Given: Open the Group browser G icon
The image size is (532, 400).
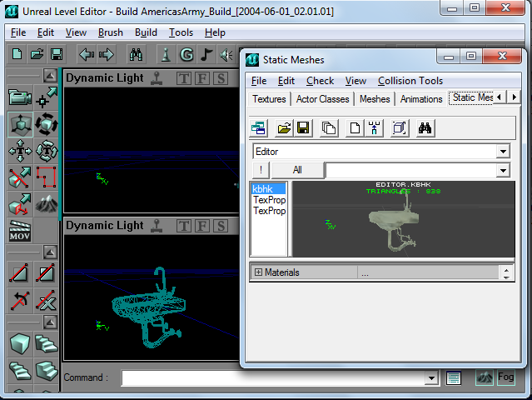Looking at the screenshot, I should (186, 54).
